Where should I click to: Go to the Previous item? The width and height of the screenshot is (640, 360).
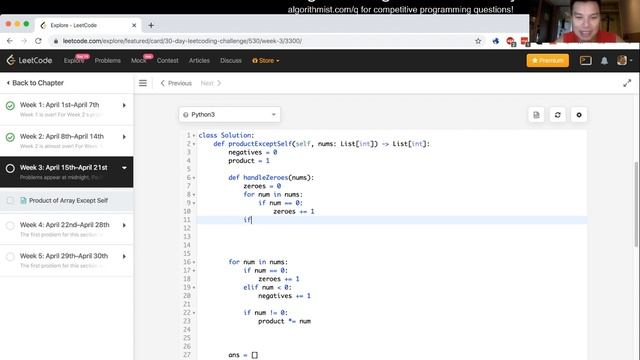(x=176, y=83)
